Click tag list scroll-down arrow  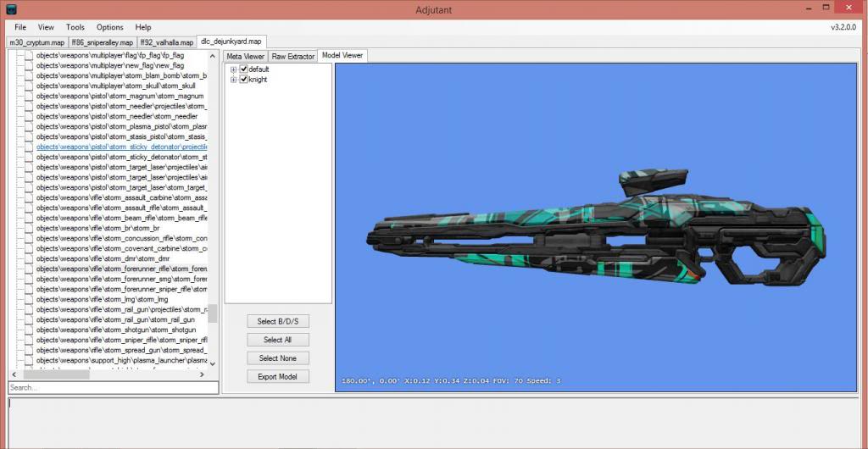213,363
